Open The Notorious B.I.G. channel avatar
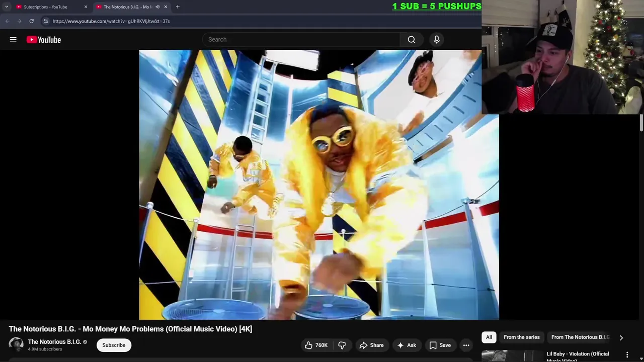Screen dimensions: 644x362 [x=16, y=344]
